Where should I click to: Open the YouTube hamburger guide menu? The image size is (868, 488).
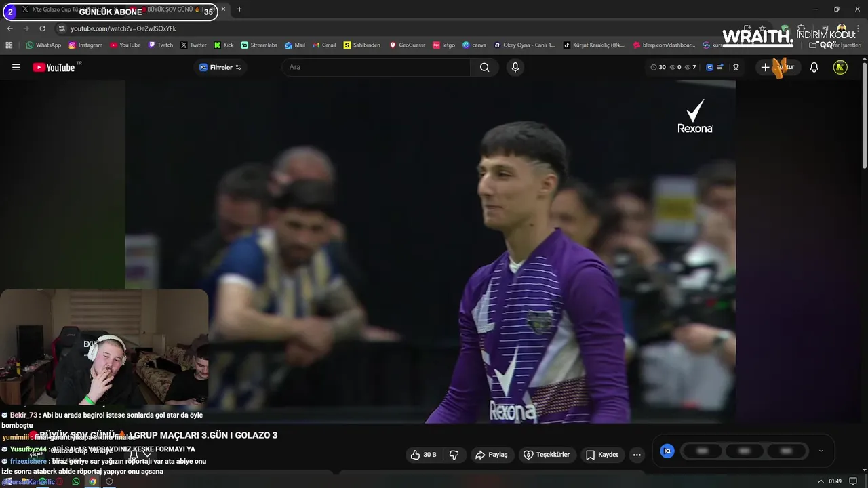(16, 67)
